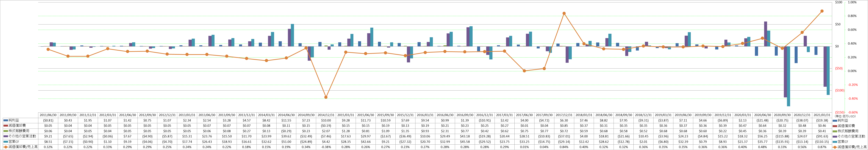Click ratio cell 0.87% for 2021/03/31
Screen dimensions: 868x150
click(x=822, y=147)
